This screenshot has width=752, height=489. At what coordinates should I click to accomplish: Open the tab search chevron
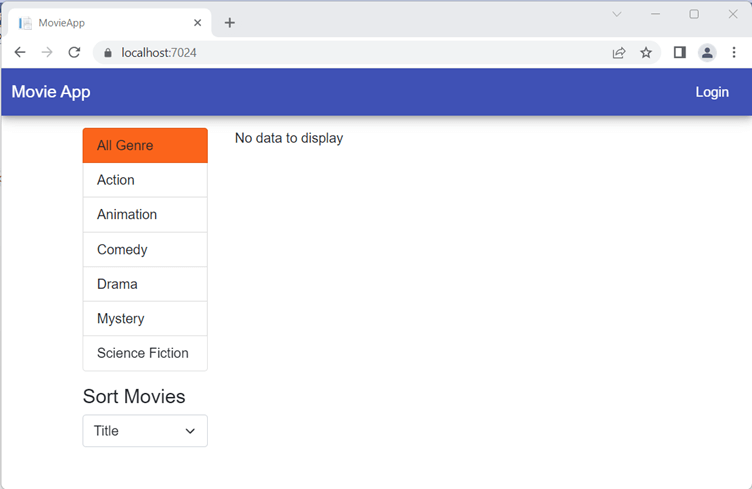tap(617, 14)
